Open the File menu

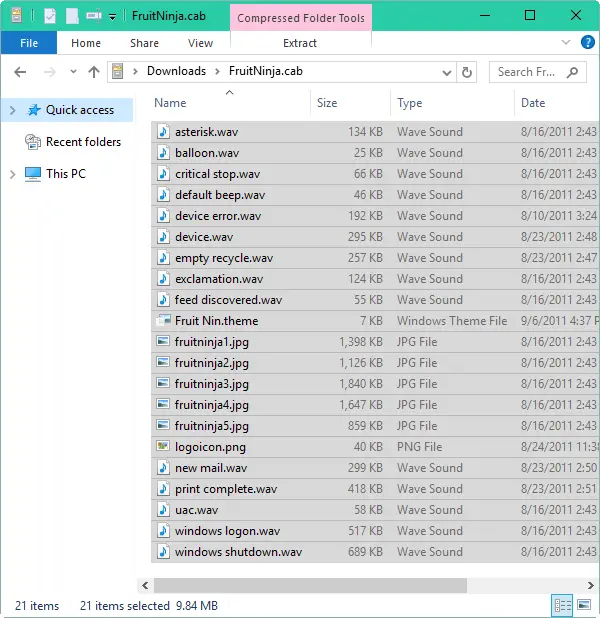pos(29,43)
